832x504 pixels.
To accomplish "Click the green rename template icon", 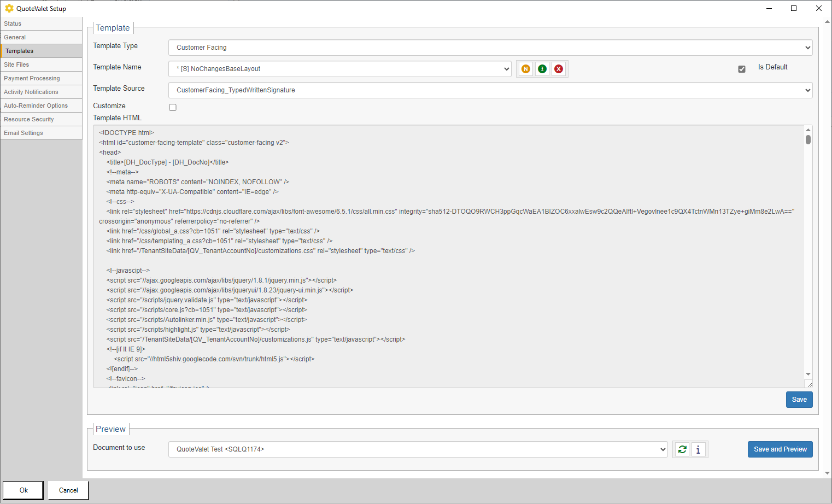I will (x=542, y=69).
